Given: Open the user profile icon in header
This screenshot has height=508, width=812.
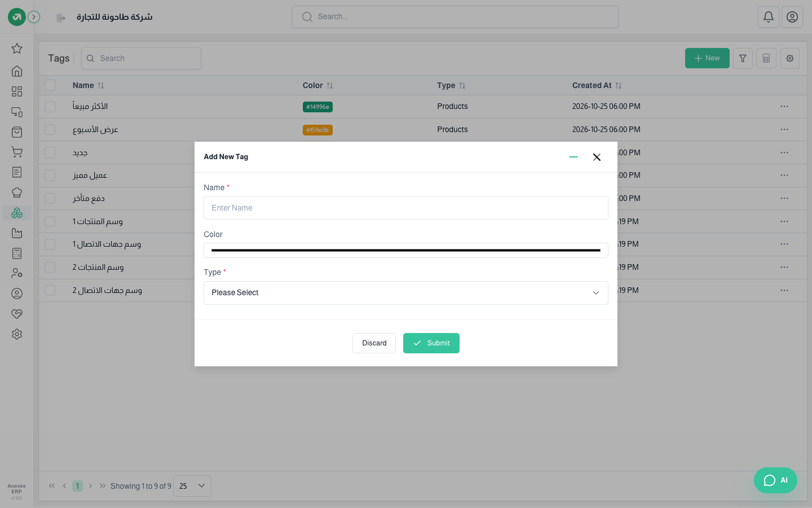Looking at the screenshot, I should pyautogui.click(x=792, y=17).
